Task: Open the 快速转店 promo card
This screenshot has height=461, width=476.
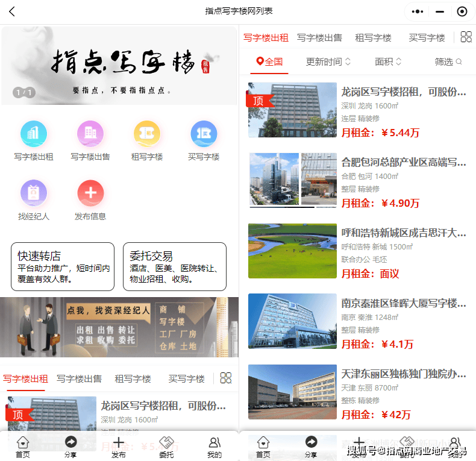Action: 62,267
